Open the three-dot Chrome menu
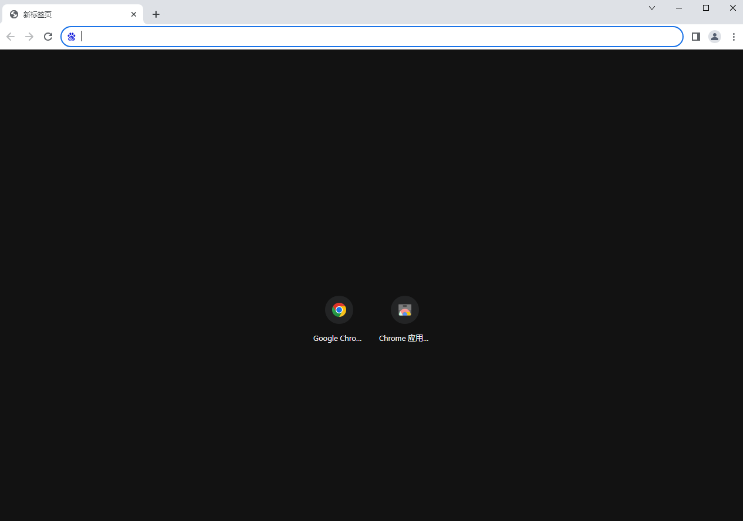Screen dimensions: 743x521 pos(734,37)
